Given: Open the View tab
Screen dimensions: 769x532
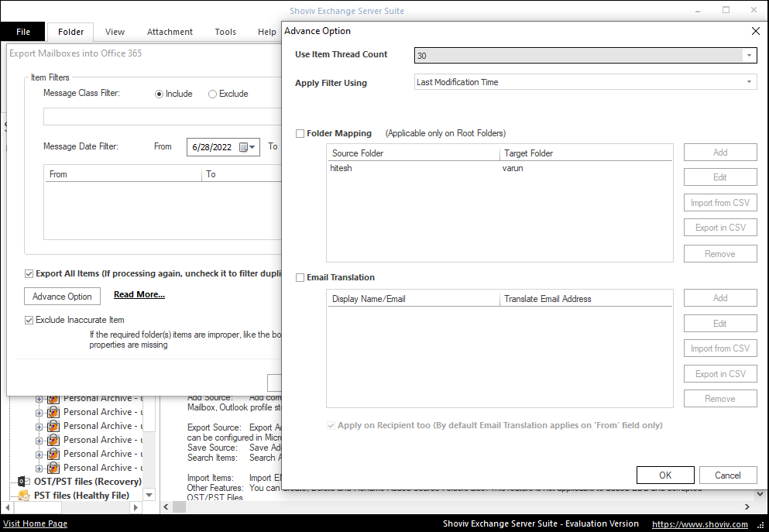Looking at the screenshot, I should (x=115, y=32).
